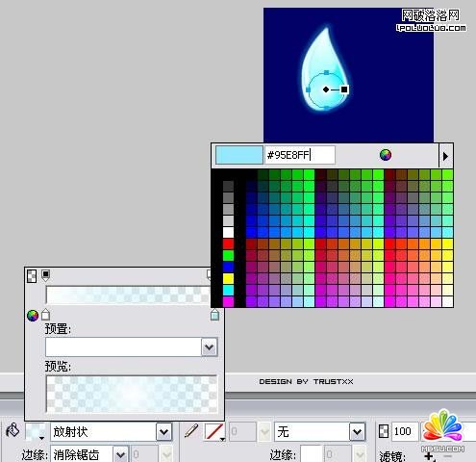Click the water drop shape on the canvas
Image resolution: width=476 pixels, height=462 pixels.
point(325,70)
